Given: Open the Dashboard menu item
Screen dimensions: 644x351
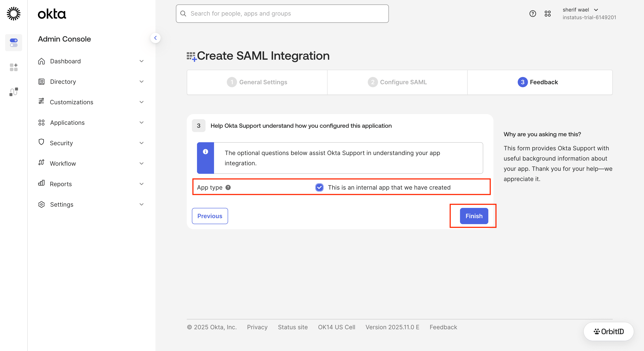Looking at the screenshot, I should pyautogui.click(x=91, y=61).
